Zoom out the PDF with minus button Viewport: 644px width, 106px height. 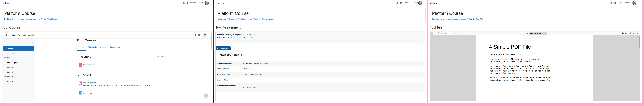click(524, 33)
